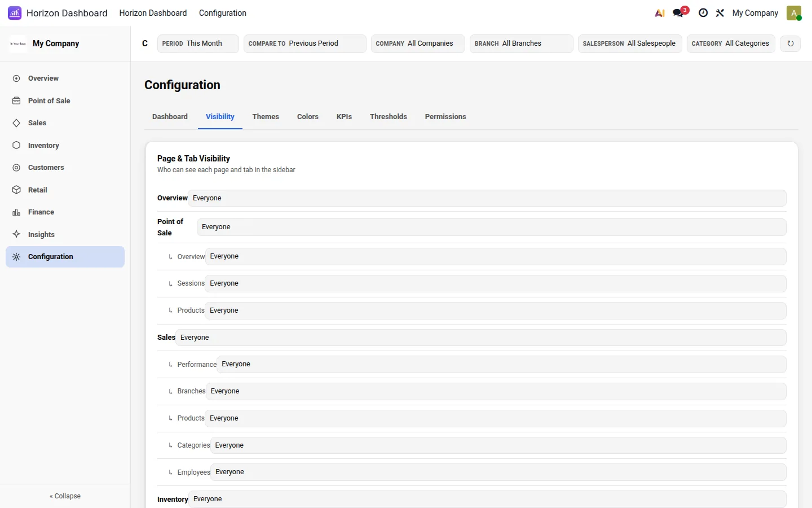Viewport: 812px width, 508px height.
Task: Click the Finance bar chart sidebar icon
Action: coord(16,212)
